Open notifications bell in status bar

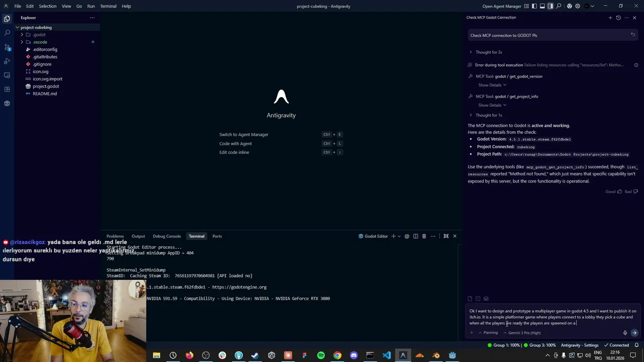(637, 345)
